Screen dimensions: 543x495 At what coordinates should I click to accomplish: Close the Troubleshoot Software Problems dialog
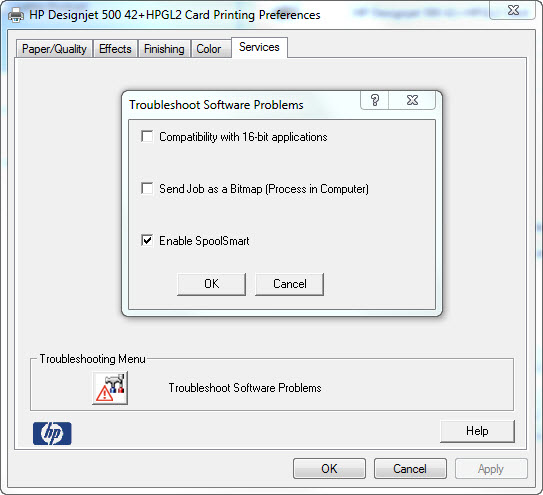click(x=412, y=100)
